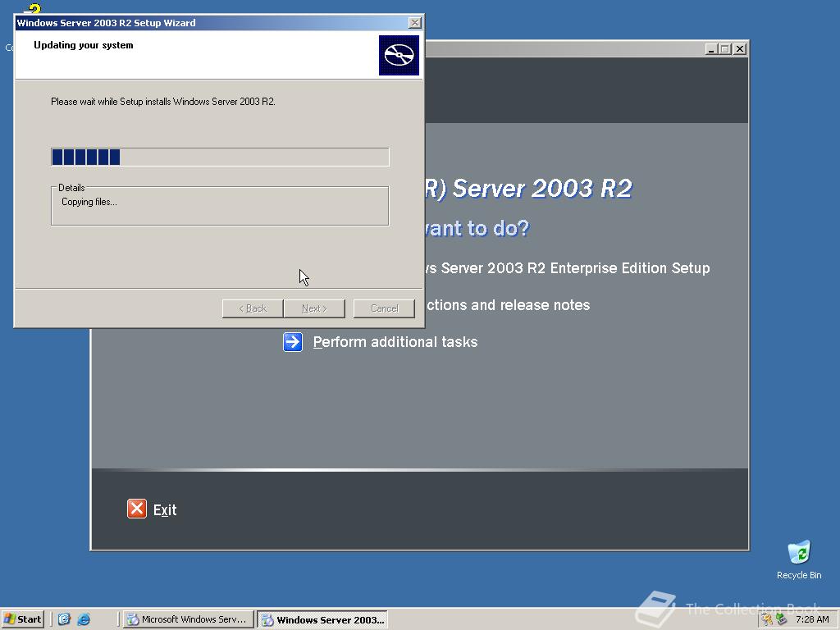The width and height of the screenshot is (840, 630).
Task: Click the disabled Back button
Action: coord(252,308)
